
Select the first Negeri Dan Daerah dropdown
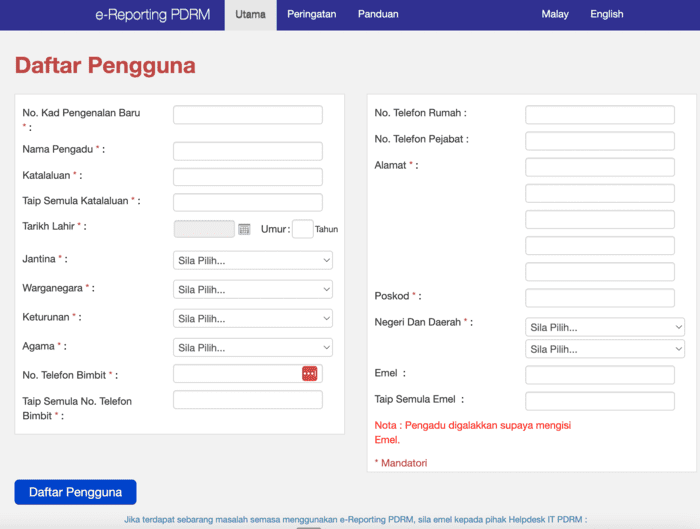coord(605,327)
